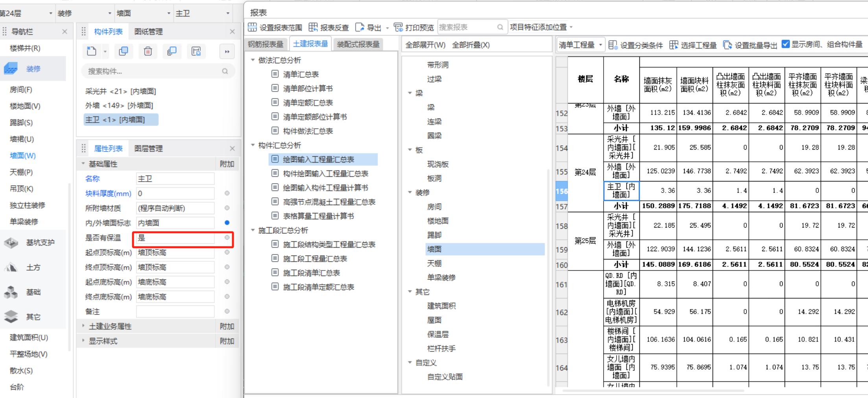The height and width of the screenshot is (398, 868).
Task: Click the search magnifier in component search box
Action: pos(225,71)
